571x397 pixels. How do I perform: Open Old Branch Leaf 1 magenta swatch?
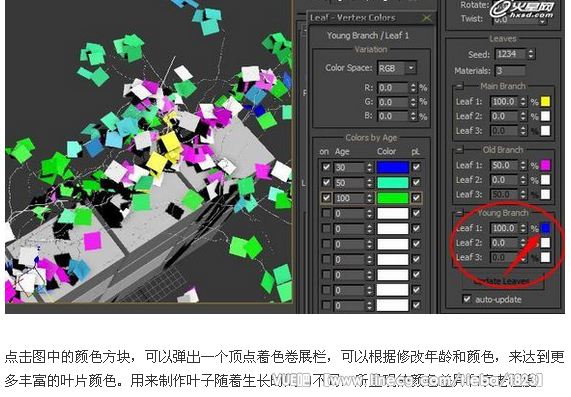point(545,165)
